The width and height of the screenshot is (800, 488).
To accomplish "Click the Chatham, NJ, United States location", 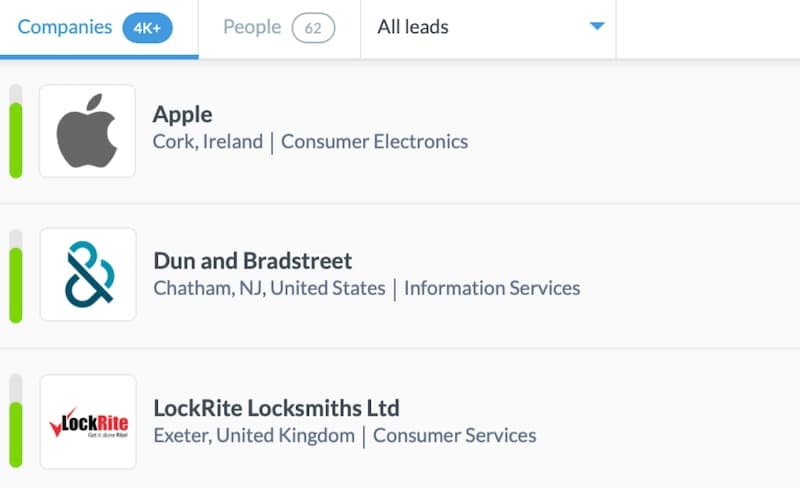I will click(x=269, y=288).
